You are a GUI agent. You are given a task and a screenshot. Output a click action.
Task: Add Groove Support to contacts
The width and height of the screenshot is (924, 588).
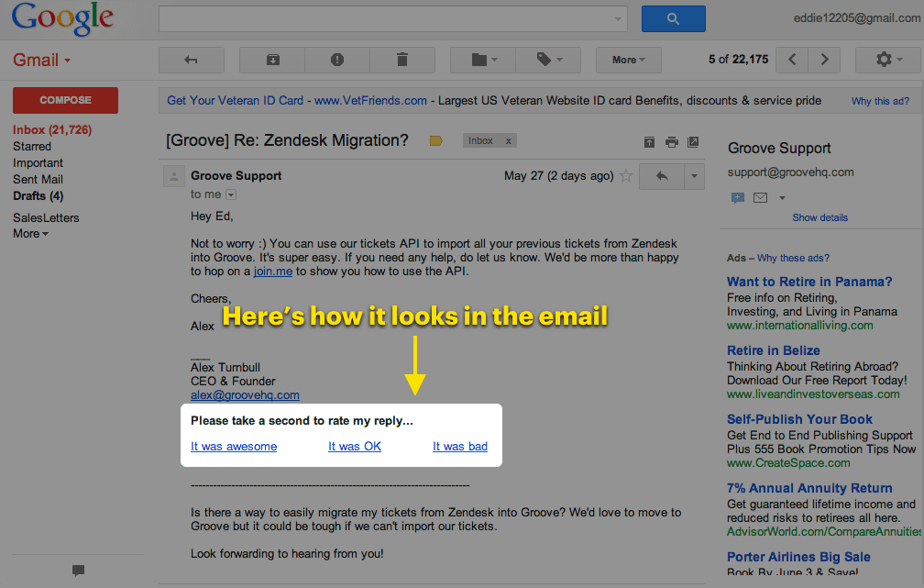point(737,197)
